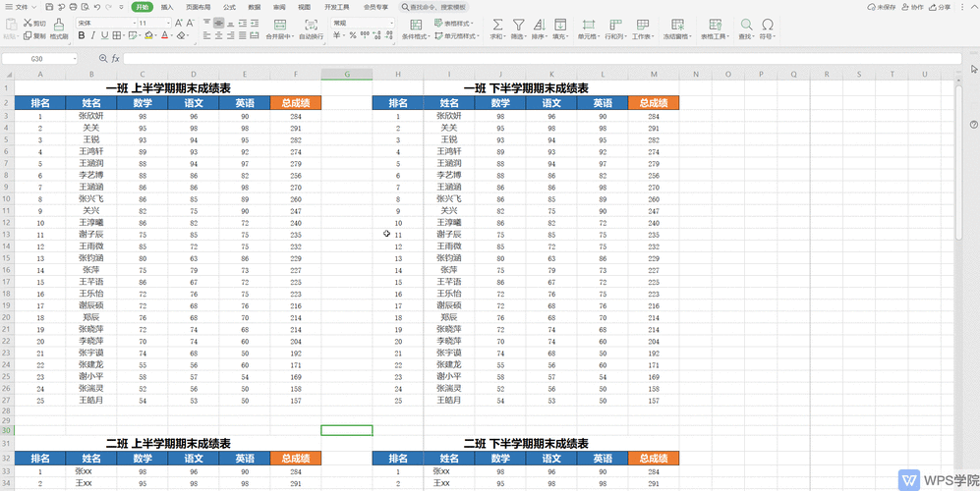The height and width of the screenshot is (491, 980).
Task: Switch to the Insert (插入) tab
Action: tap(167, 8)
